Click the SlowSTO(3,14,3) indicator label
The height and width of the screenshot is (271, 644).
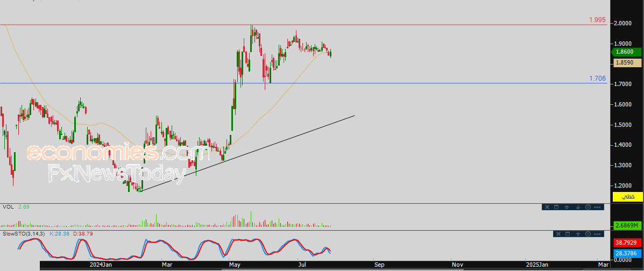pyautogui.click(x=24, y=233)
